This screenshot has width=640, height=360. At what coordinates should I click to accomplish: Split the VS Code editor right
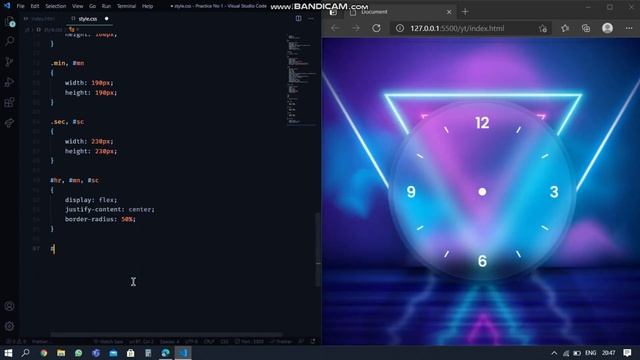point(298,18)
